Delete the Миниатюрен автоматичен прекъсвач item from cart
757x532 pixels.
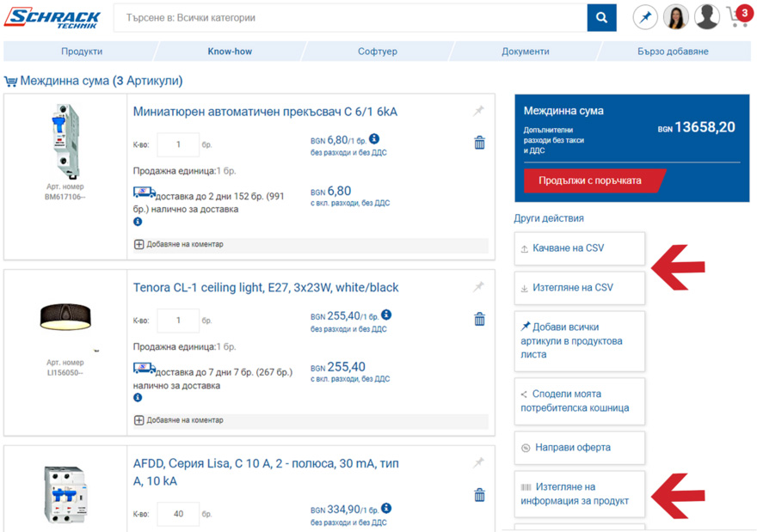click(x=479, y=143)
